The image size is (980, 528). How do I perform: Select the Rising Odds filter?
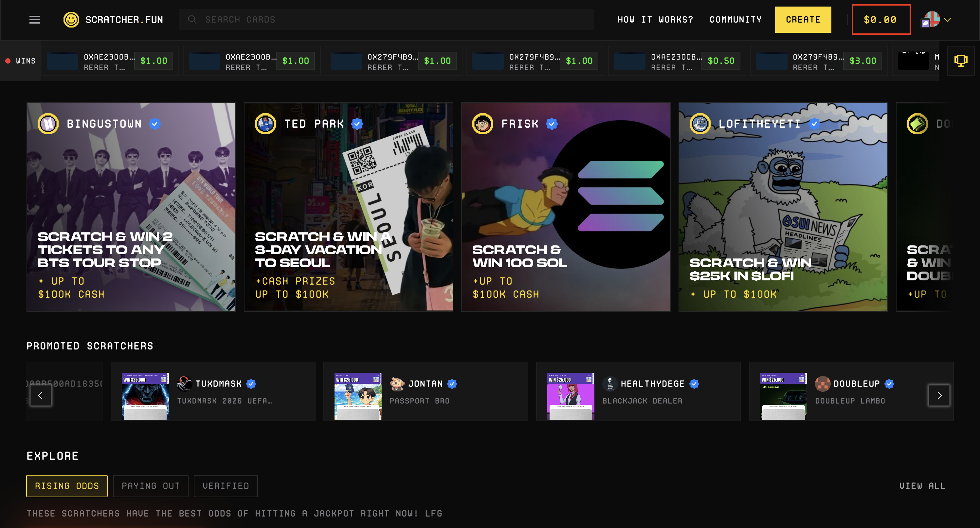pos(67,486)
